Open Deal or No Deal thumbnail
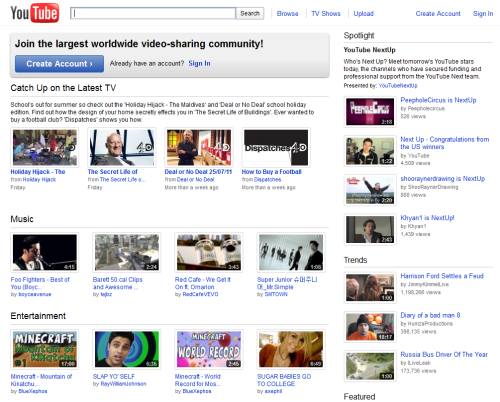Image resolution: width=500 pixels, height=402 pixels. [199, 147]
